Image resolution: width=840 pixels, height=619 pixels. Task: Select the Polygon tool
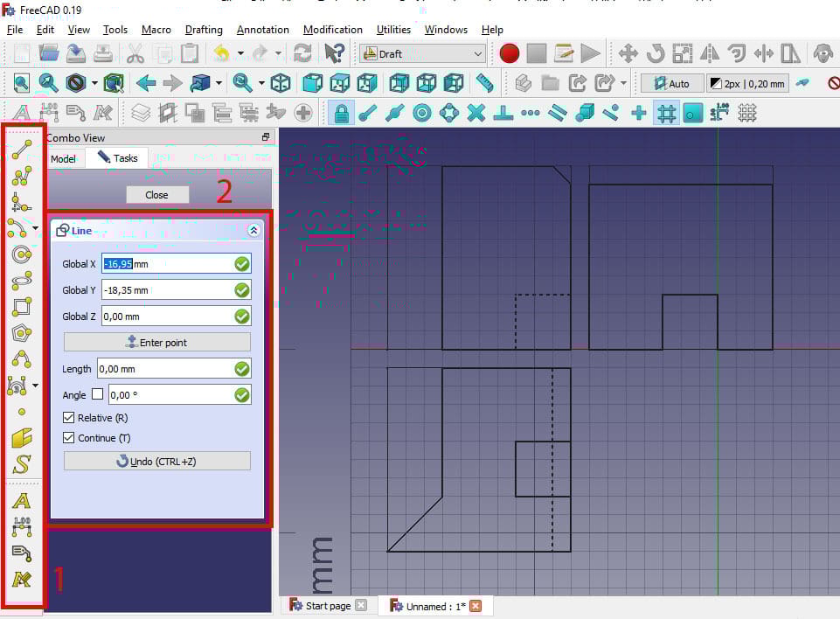pos(22,333)
